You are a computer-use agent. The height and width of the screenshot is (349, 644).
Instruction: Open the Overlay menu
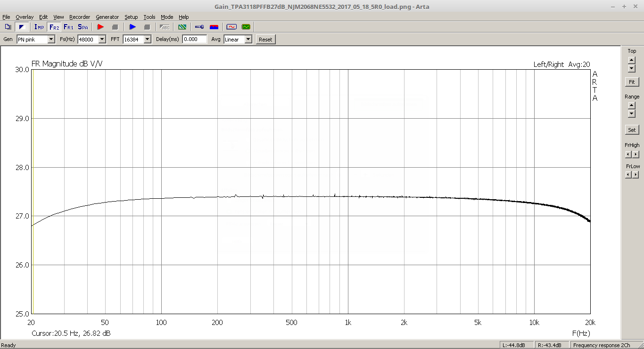[25, 17]
